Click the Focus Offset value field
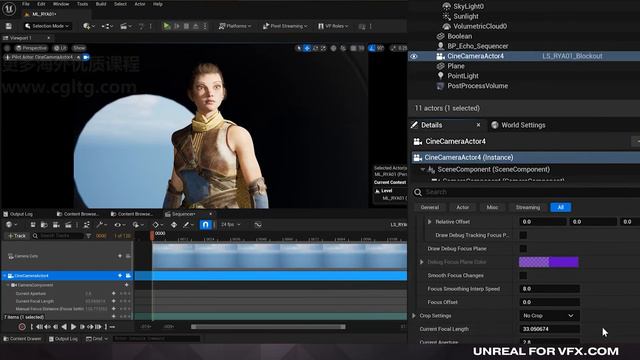Image resolution: width=640 pixels, height=360 pixels. pyautogui.click(x=549, y=302)
